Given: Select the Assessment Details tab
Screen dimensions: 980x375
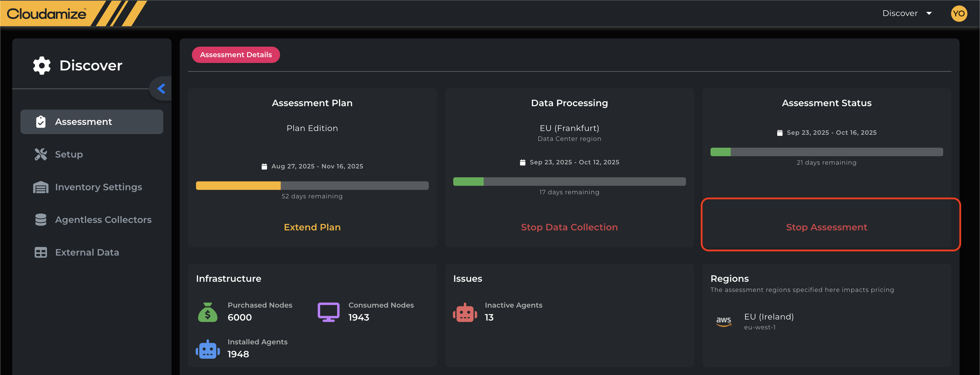Looking at the screenshot, I should pyautogui.click(x=235, y=55).
